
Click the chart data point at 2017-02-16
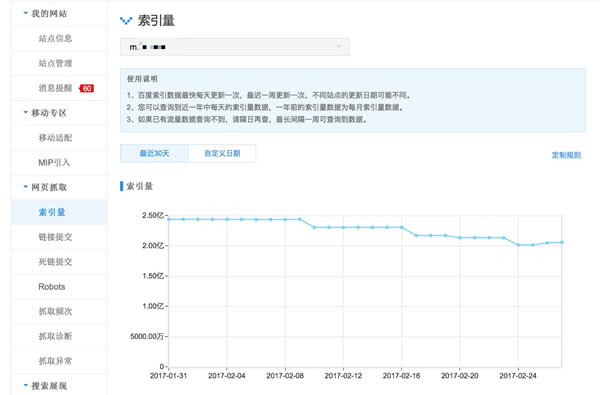[401, 227]
